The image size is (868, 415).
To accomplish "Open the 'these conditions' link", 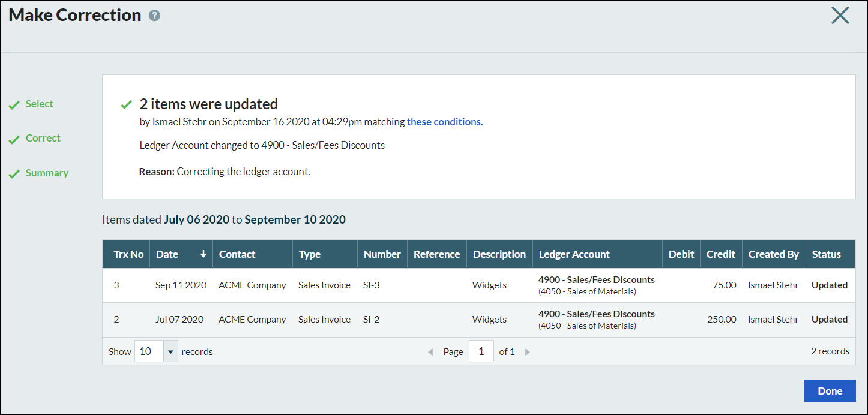I will [444, 122].
